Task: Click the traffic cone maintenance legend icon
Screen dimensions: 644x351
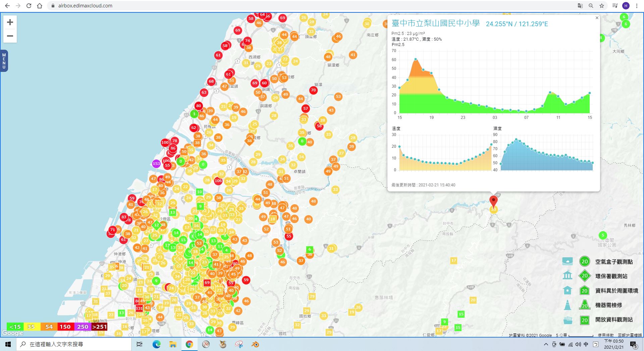Action: tap(568, 305)
